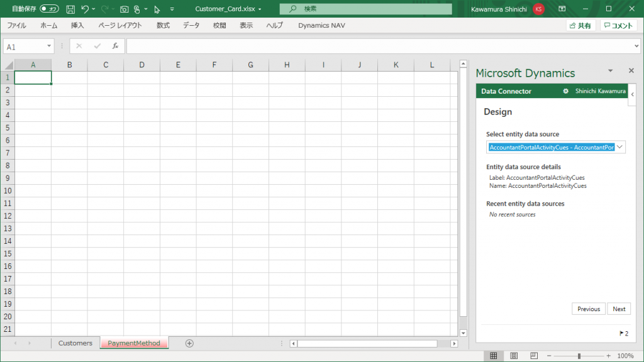Expand the formula bar chevron
This screenshot has height=362, width=644.
(x=636, y=46)
